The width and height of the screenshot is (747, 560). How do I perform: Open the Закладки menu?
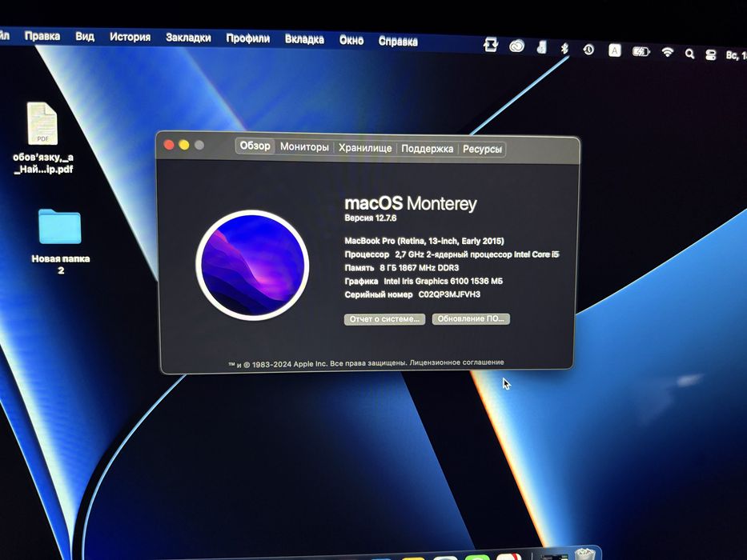tap(188, 38)
